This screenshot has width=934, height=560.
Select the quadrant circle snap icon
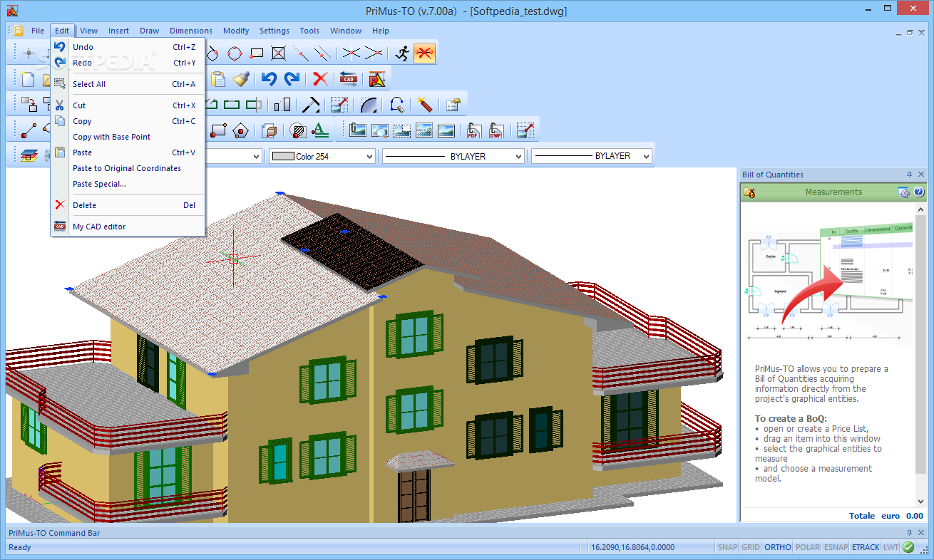click(235, 53)
